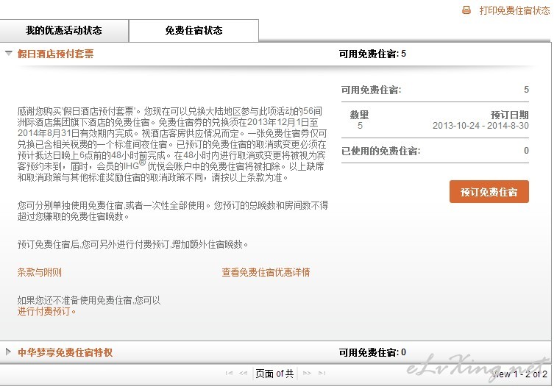The height and width of the screenshot is (392, 557).
Task: Click View 1 - 2 of 2 text
Action: tap(519, 374)
